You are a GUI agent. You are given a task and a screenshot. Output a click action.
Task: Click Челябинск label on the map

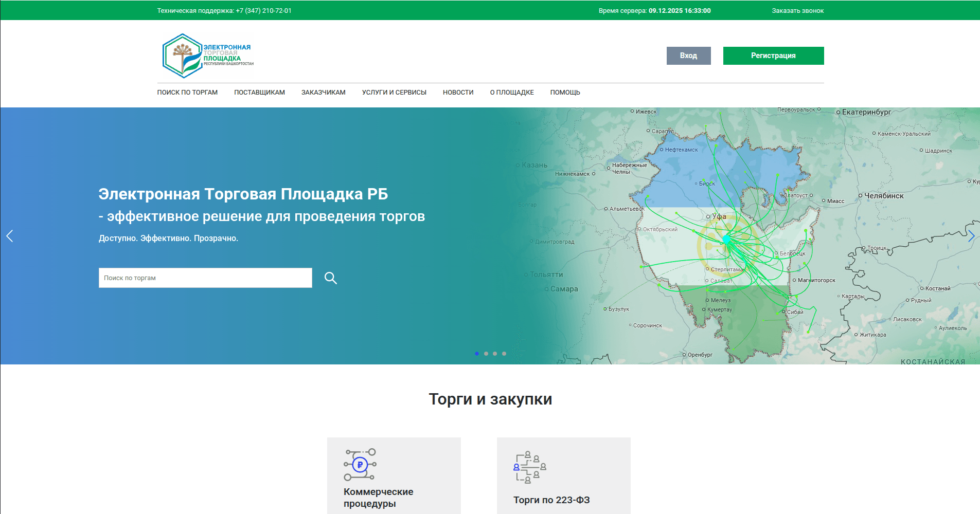[884, 196]
